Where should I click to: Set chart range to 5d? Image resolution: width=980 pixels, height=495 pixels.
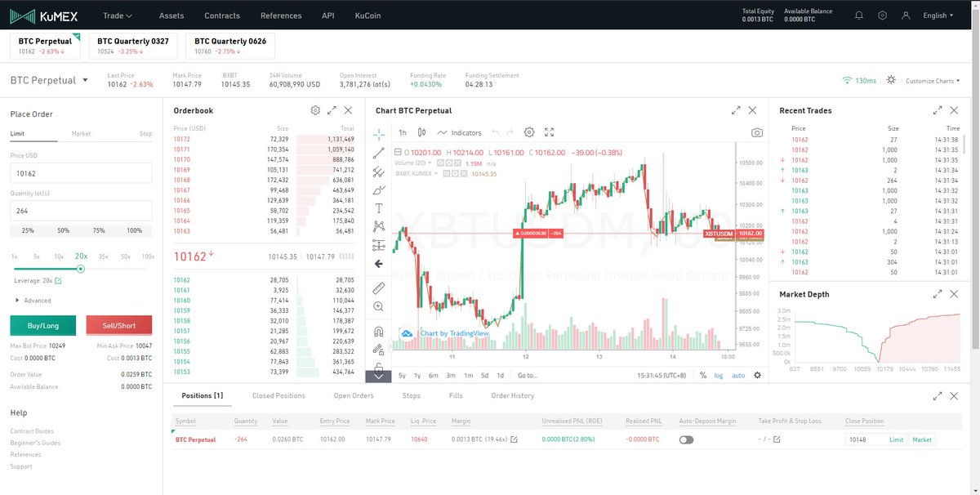[x=484, y=375]
